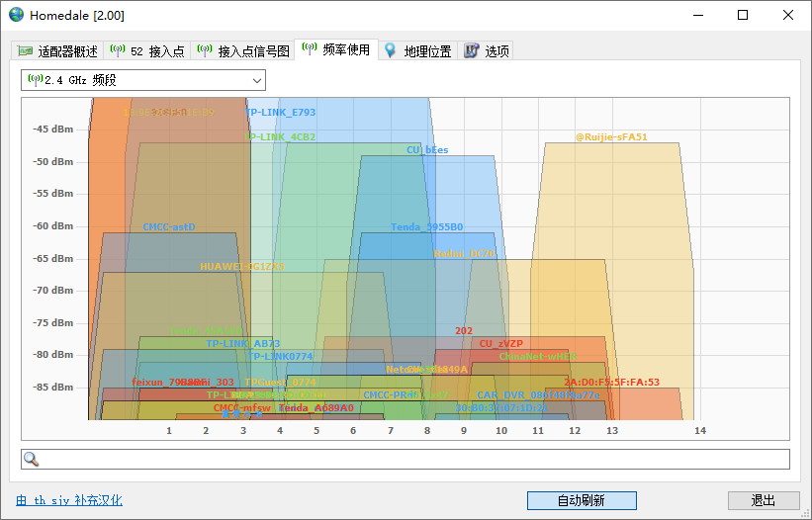812x520 pixels.
Task: Click the TP-LINK_AB73 network label
Action: [243, 344]
